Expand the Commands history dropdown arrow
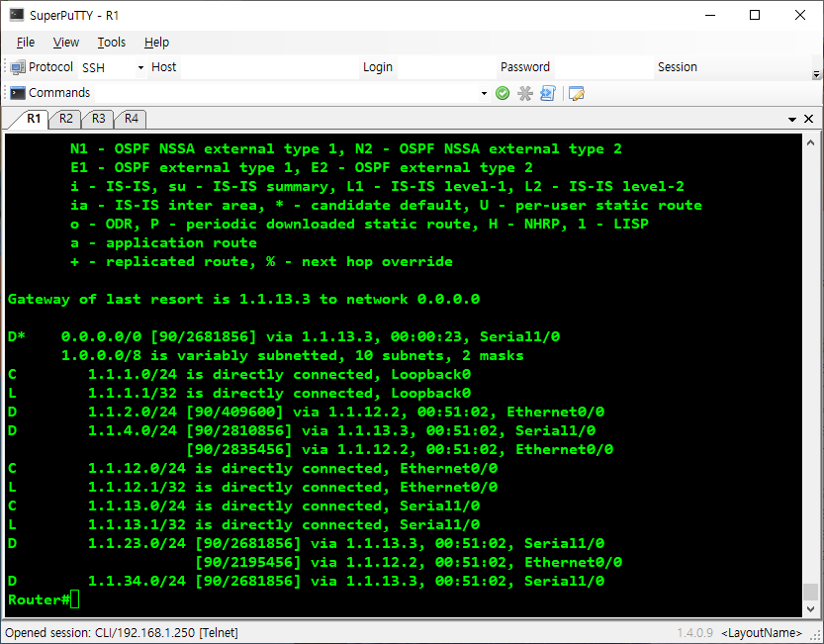The image size is (824, 644). [484, 94]
